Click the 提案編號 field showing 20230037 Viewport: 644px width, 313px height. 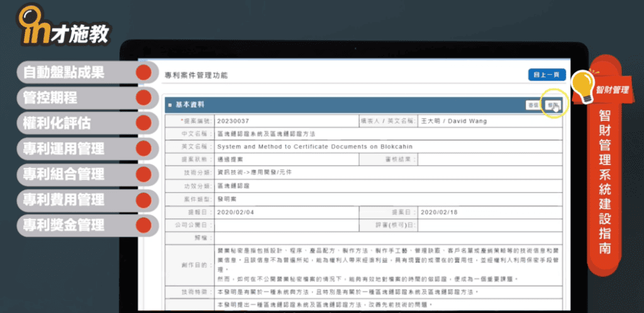pos(284,121)
